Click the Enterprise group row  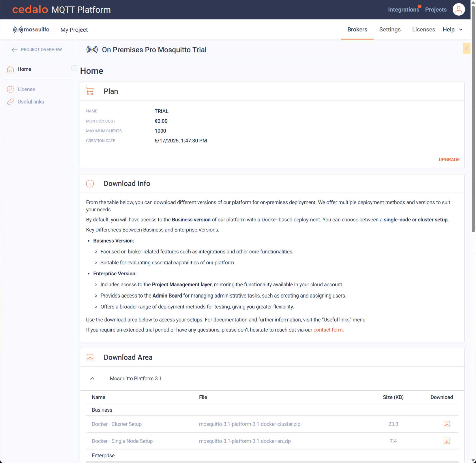[x=272, y=456]
